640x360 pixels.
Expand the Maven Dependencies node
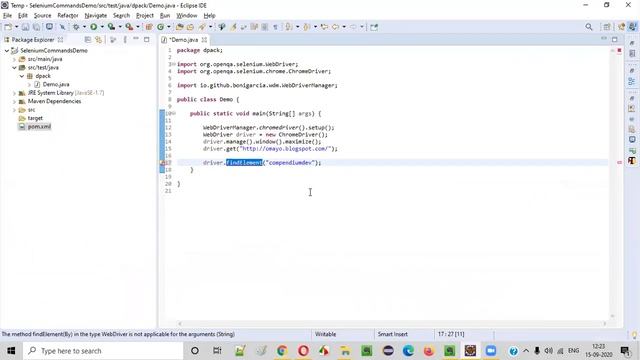click(x=14, y=101)
